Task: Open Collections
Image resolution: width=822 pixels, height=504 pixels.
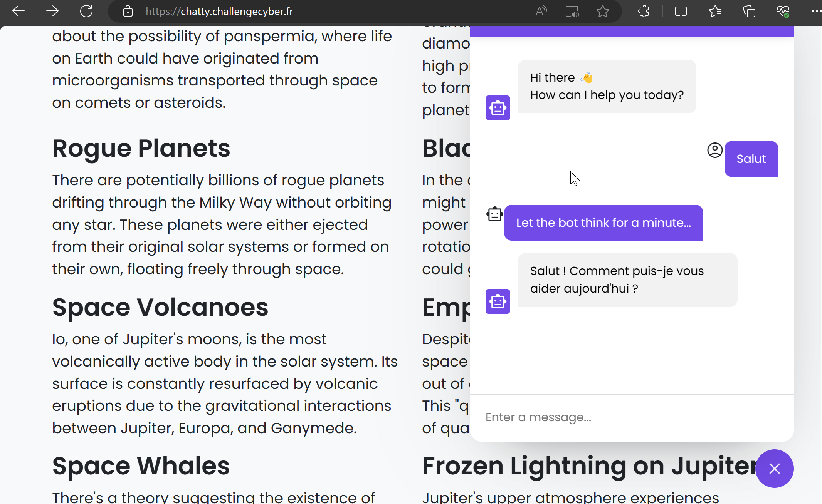Action: pyautogui.click(x=750, y=11)
